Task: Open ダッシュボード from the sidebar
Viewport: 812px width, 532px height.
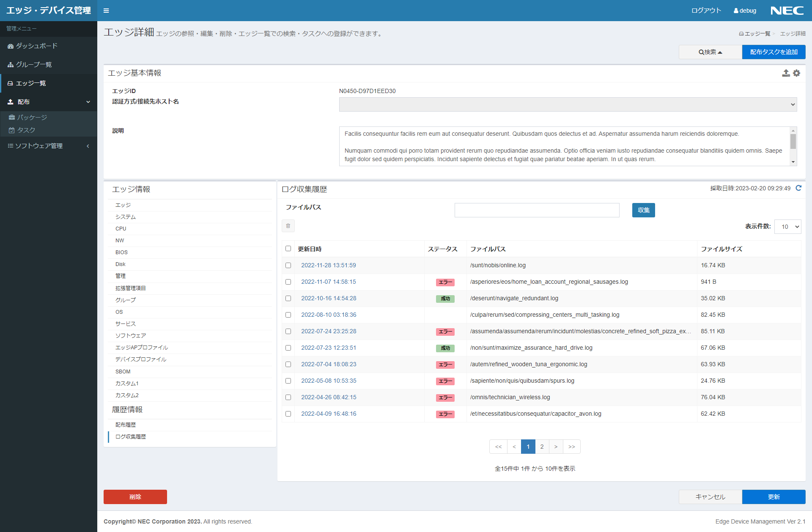Action: (x=36, y=46)
